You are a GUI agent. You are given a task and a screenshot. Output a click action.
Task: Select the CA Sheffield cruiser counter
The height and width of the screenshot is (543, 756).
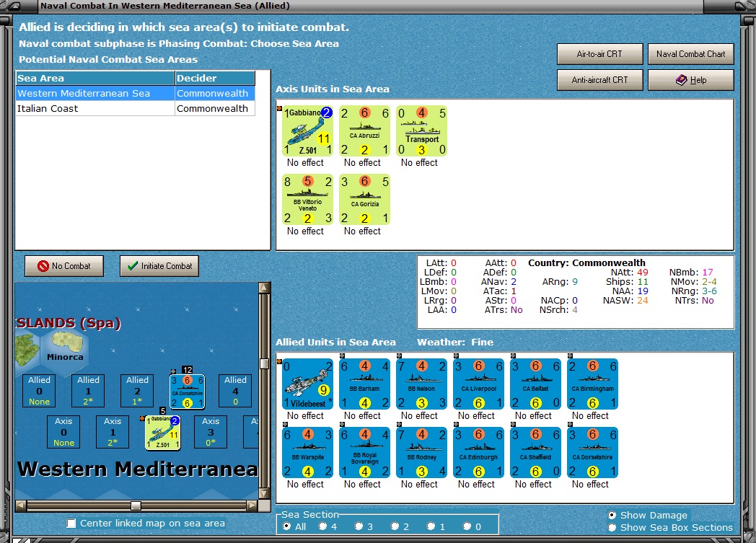click(x=535, y=452)
